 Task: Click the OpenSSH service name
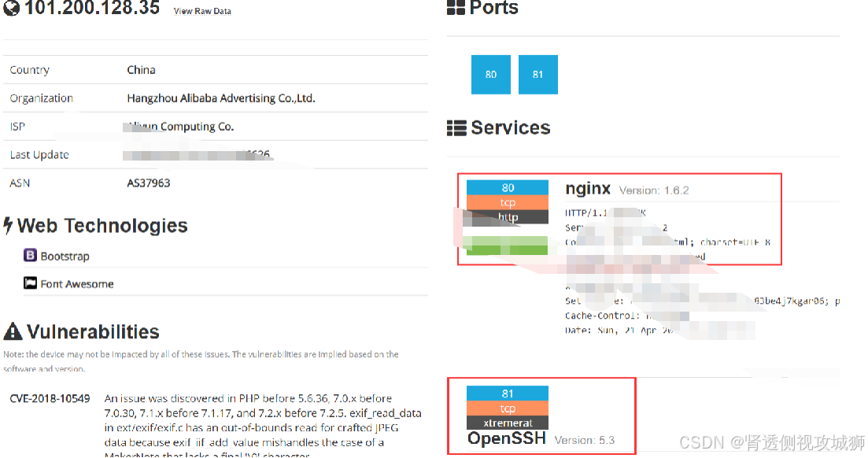click(x=507, y=438)
